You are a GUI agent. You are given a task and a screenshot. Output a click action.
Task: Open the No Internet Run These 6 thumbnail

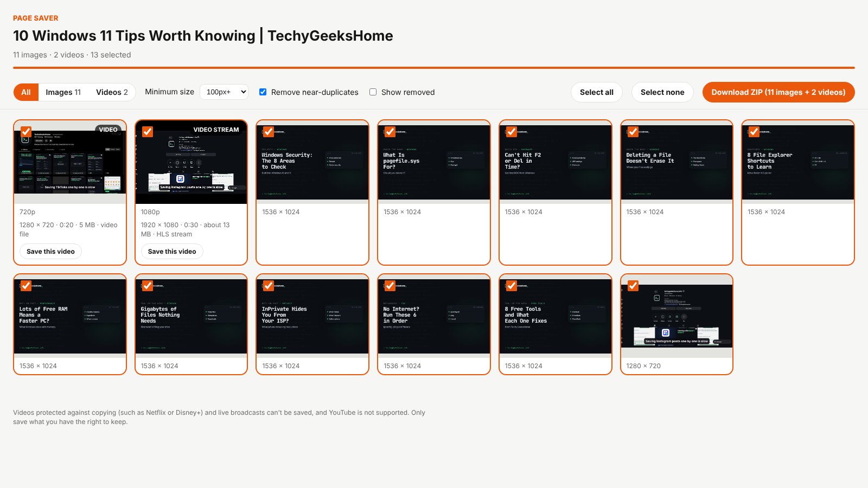434,316
